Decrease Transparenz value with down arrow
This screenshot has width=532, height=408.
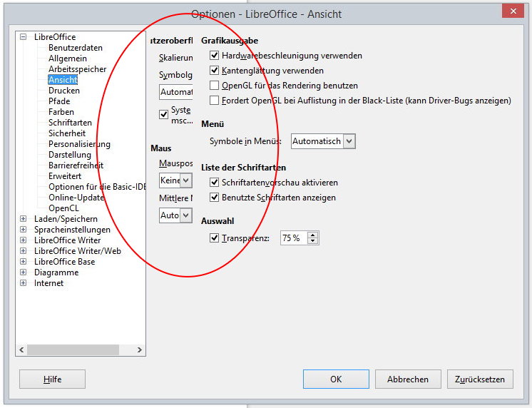[x=312, y=241]
